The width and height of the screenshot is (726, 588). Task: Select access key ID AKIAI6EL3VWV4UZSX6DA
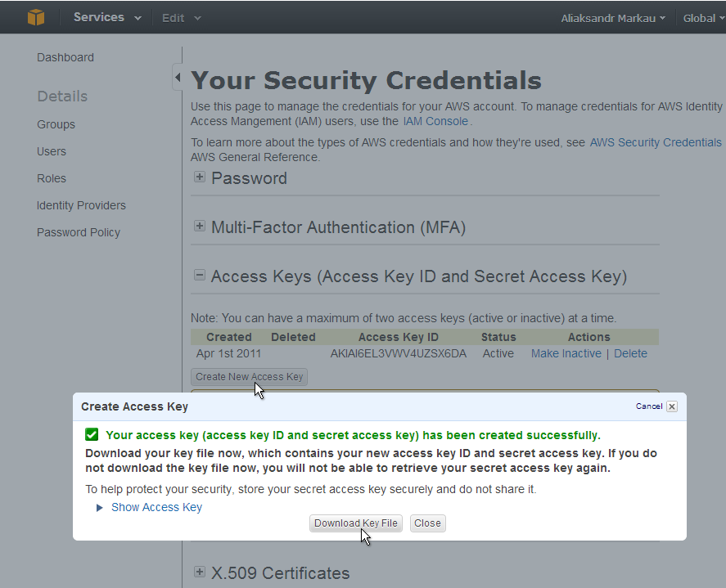398,353
